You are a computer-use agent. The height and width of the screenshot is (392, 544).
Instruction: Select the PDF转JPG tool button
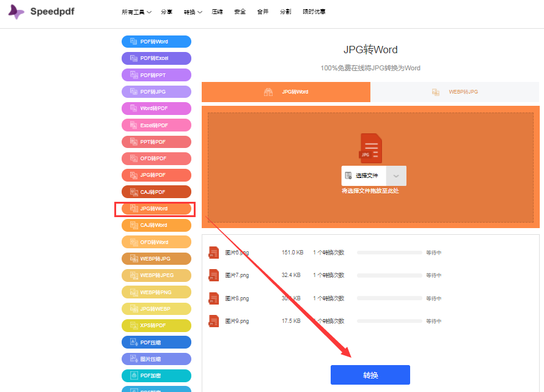(x=156, y=92)
